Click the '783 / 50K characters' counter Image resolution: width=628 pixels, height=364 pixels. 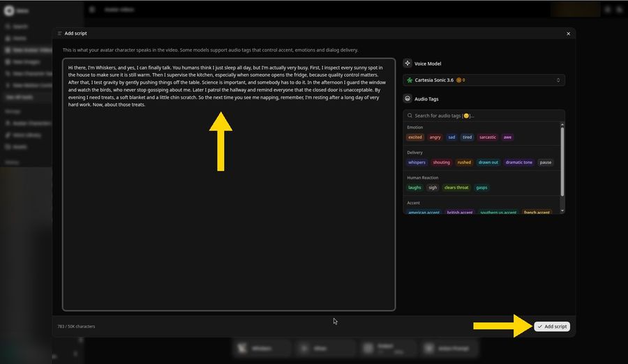point(76,326)
